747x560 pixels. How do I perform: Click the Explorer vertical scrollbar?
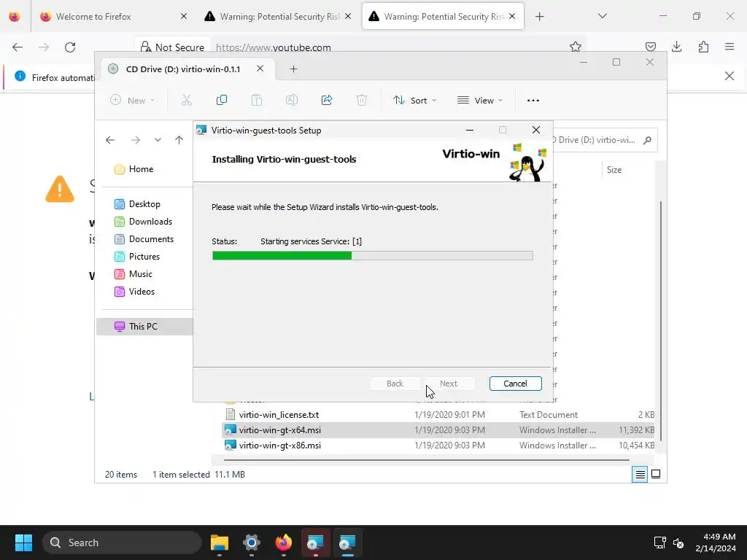tap(660, 322)
